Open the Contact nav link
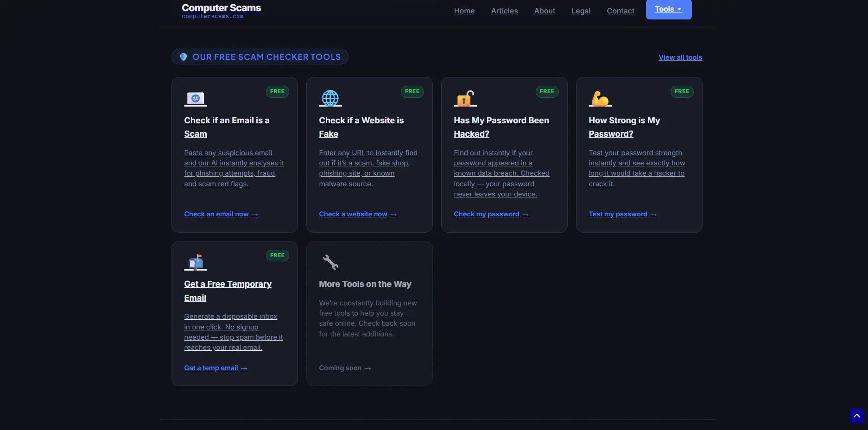868x430 pixels. pyautogui.click(x=621, y=11)
